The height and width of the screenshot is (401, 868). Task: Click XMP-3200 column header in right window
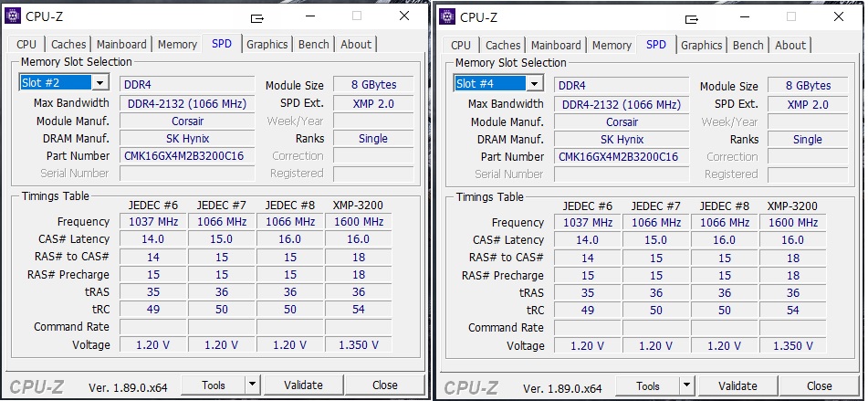tap(793, 206)
